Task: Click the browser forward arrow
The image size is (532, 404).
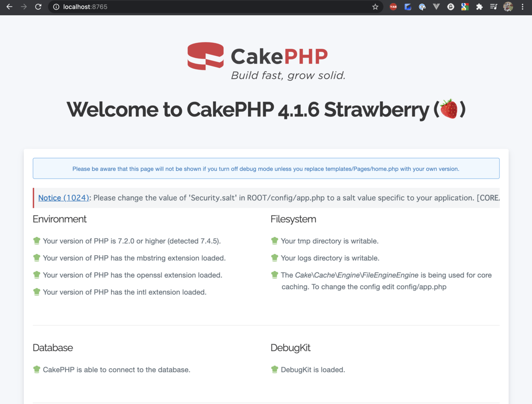Action: pos(24,7)
